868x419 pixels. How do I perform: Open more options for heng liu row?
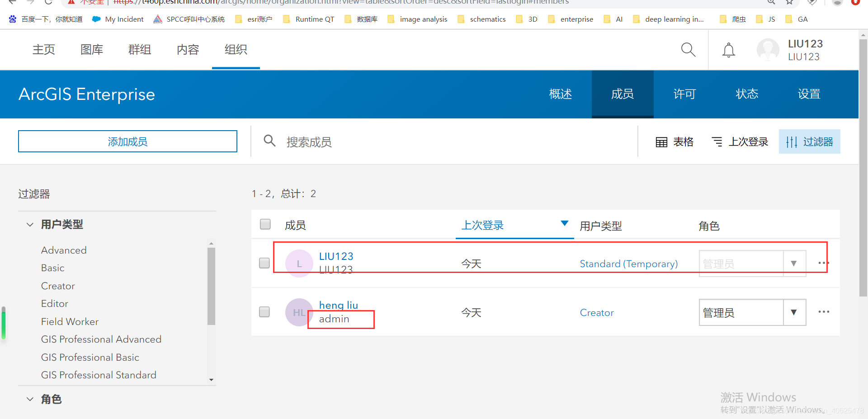[x=824, y=312]
